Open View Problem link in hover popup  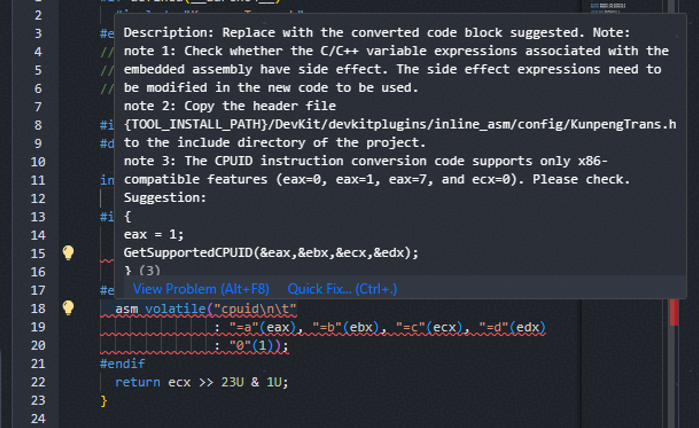click(x=201, y=288)
